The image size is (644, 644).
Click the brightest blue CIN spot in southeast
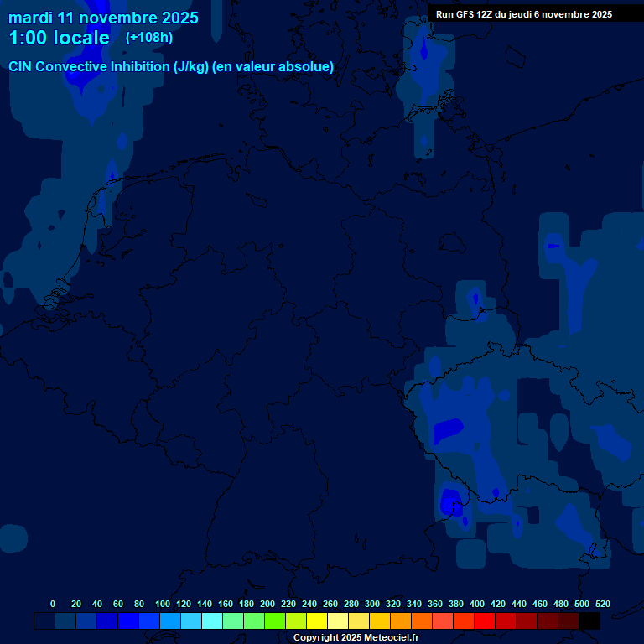point(449,501)
